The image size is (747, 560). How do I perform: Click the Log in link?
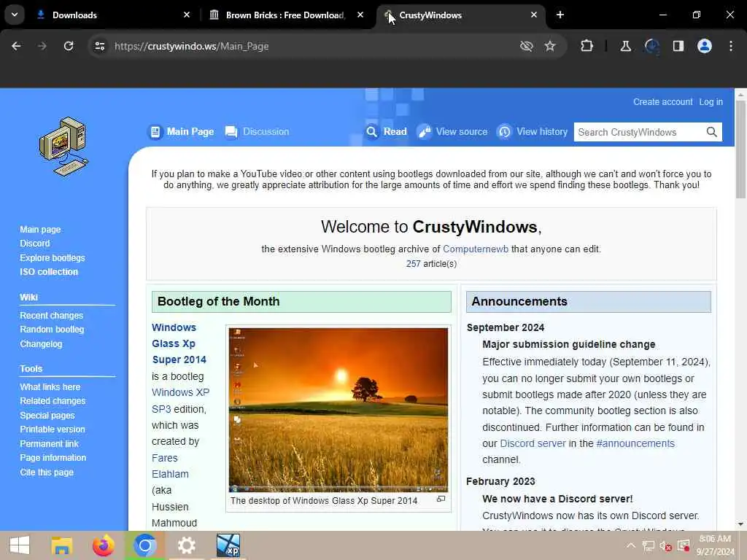(x=711, y=102)
